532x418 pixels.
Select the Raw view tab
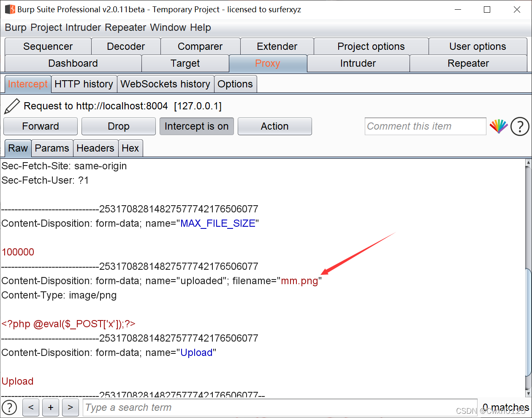pyautogui.click(x=18, y=148)
